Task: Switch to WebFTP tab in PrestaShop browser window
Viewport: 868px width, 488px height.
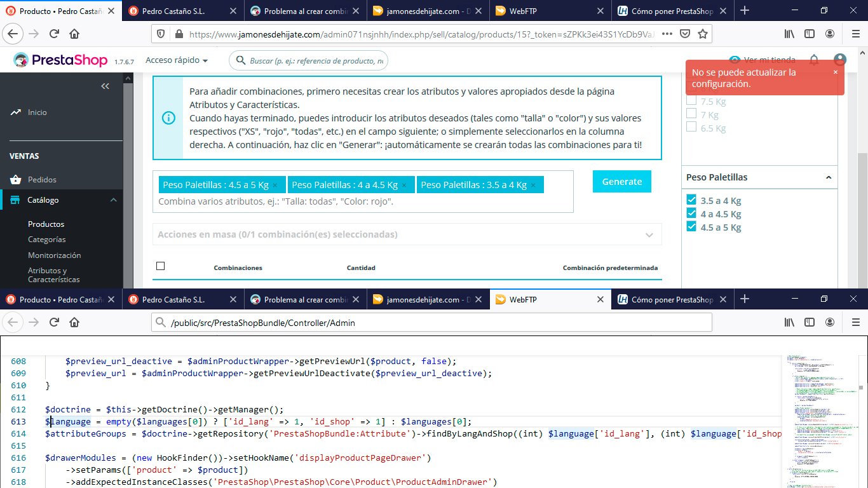Action: 551,11
